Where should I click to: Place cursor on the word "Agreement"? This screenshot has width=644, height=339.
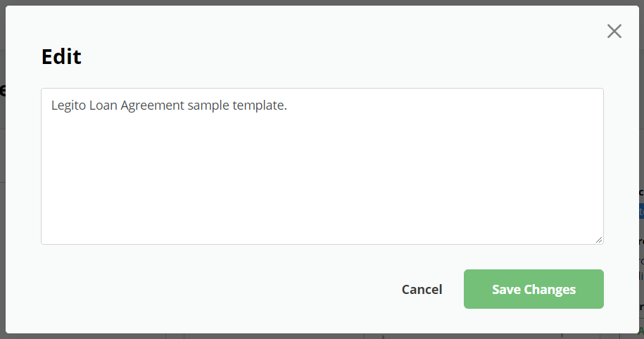click(152, 106)
